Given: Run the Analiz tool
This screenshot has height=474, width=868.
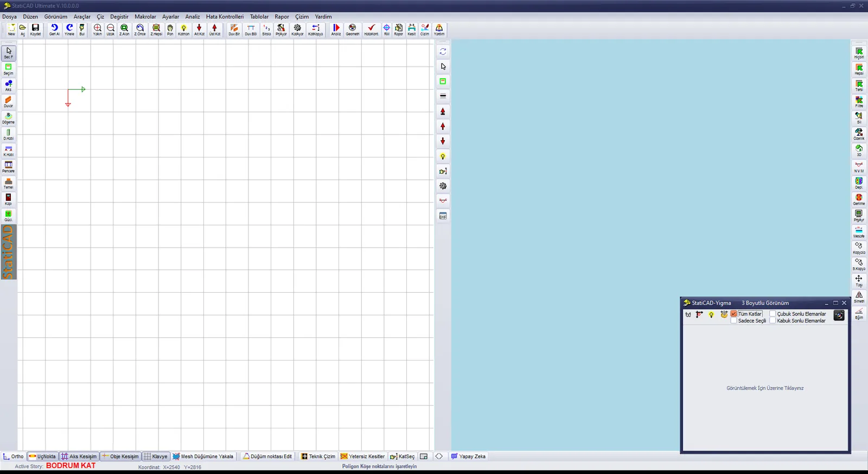Looking at the screenshot, I should pos(336,29).
